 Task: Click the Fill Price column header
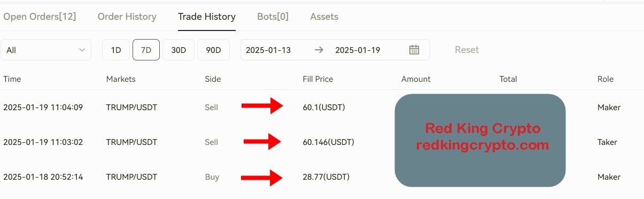pos(318,79)
